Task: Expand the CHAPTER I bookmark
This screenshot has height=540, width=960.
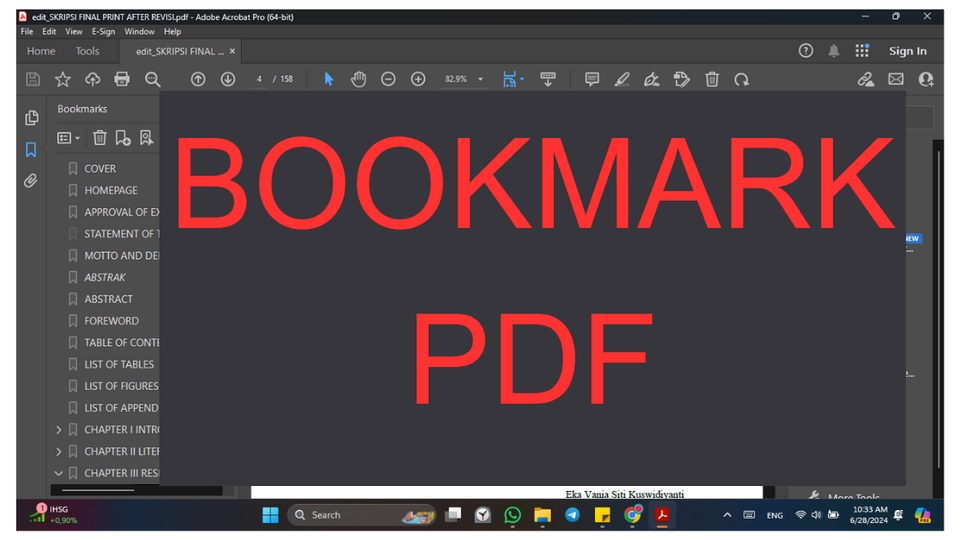Action: [59, 430]
